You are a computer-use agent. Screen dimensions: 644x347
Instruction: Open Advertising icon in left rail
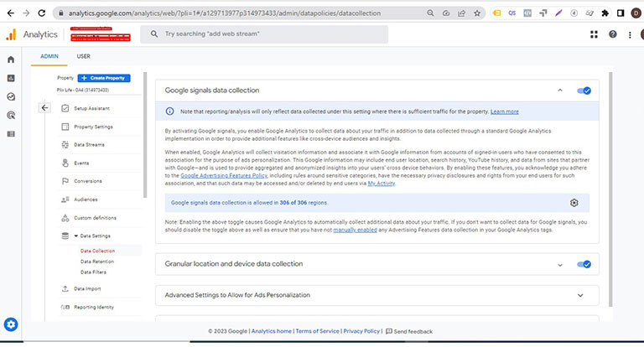pos(11,115)
